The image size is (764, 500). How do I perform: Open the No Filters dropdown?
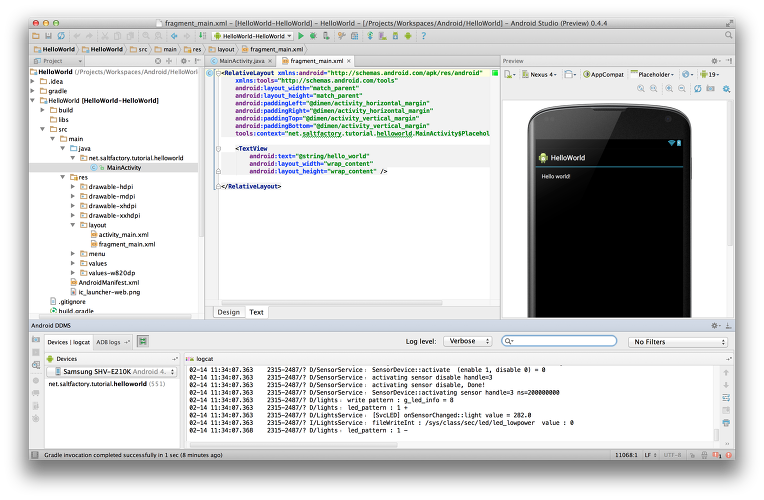click(x=678, y=342)
